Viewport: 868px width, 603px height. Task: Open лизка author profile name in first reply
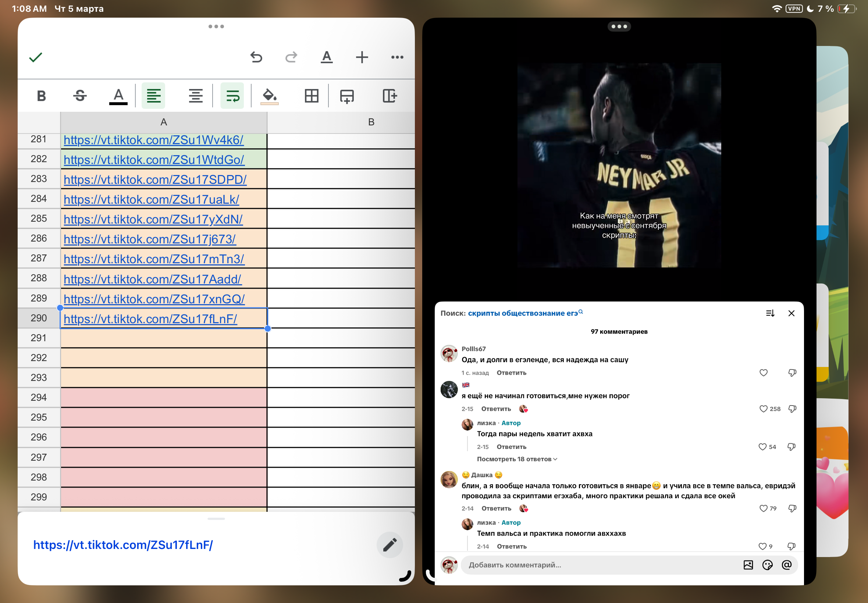pyautogui.click(x=486, y=423)
